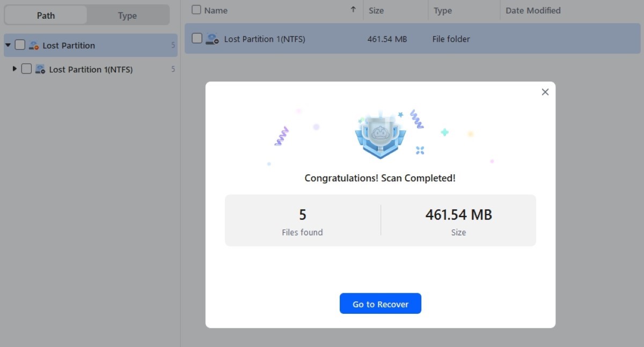Switch to the Type tab
The image size is (644, 347).
(127, 16)
